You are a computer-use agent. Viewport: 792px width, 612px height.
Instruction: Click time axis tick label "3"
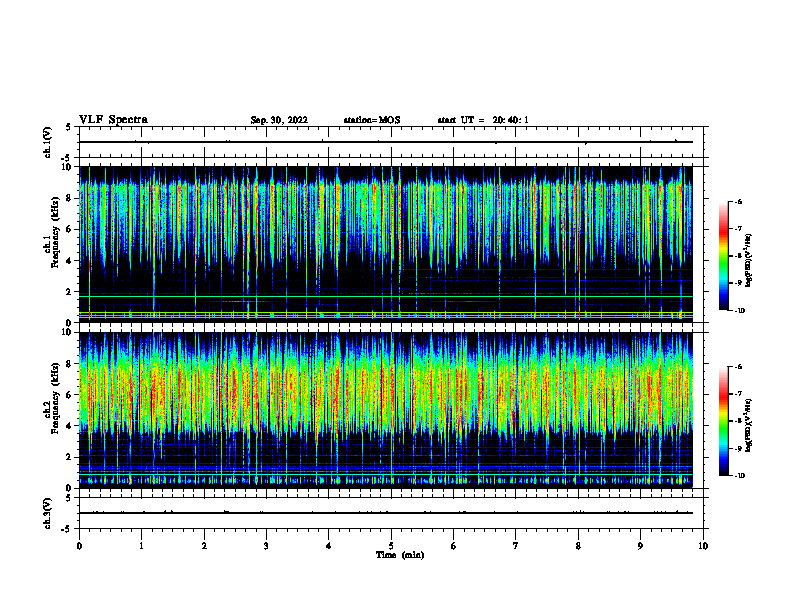click(266, 546)
